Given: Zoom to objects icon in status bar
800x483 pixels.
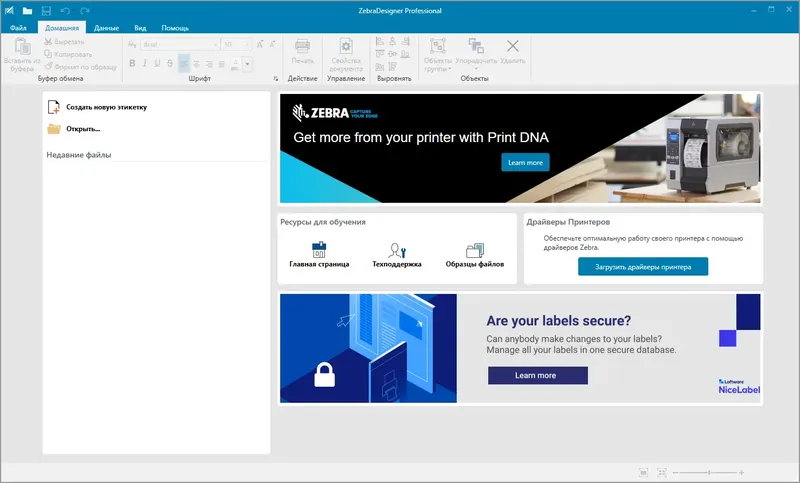Looking at the screenshot, I should coord(662,473).
